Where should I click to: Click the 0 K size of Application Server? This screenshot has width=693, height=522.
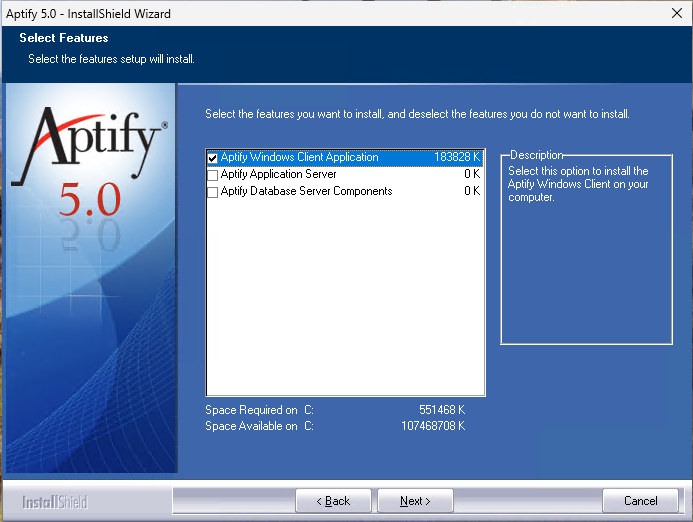pyautogui.click(x=472, y=174)
